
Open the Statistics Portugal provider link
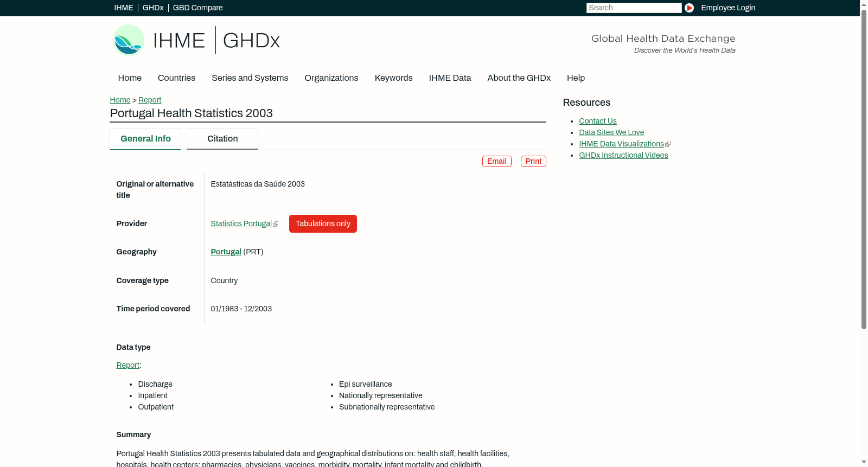(x=241, y=223)
